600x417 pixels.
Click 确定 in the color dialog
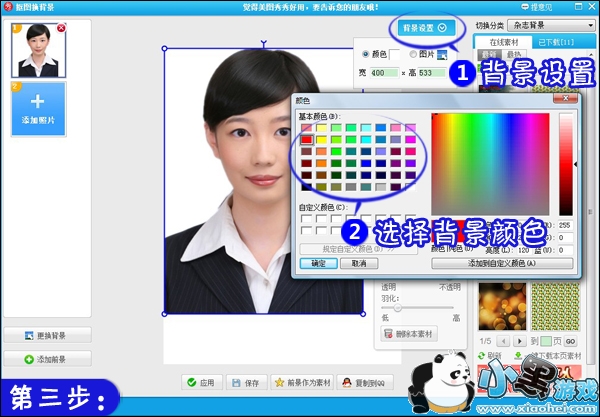point(319,263)
